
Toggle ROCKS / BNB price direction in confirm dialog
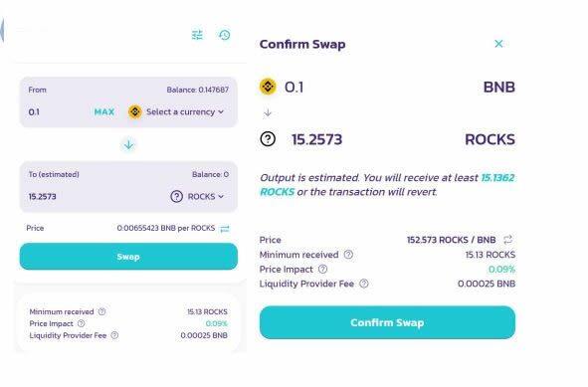508,240
